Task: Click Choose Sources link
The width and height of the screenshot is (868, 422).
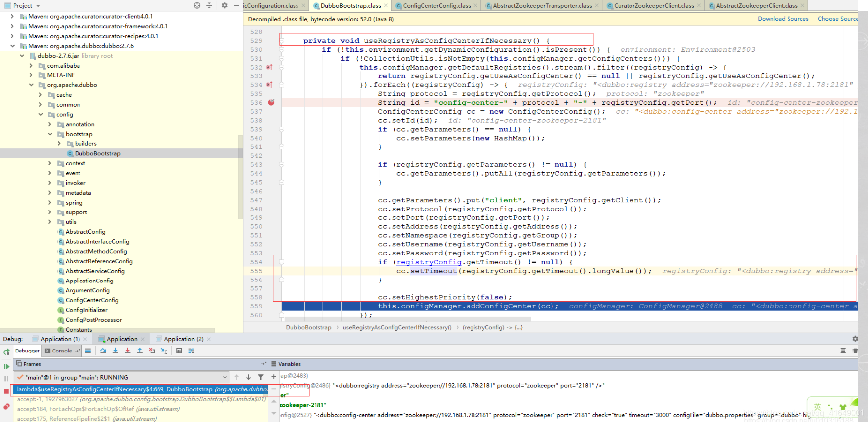Action: (838, 19)
